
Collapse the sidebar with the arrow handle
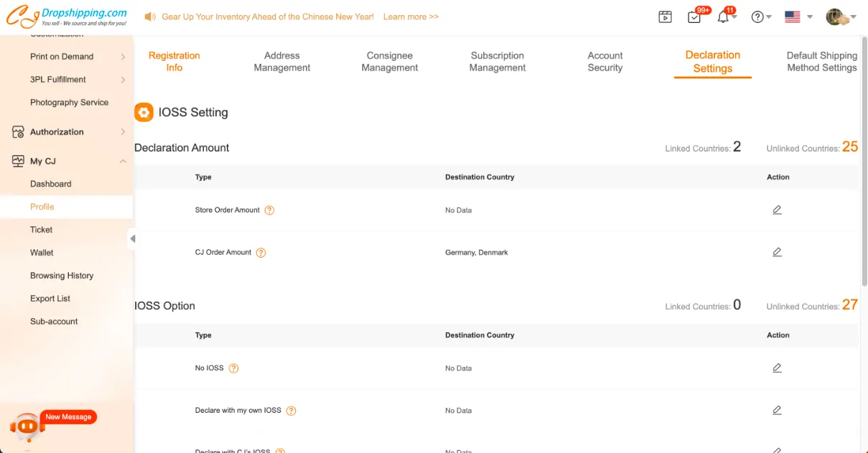(132, 238)
